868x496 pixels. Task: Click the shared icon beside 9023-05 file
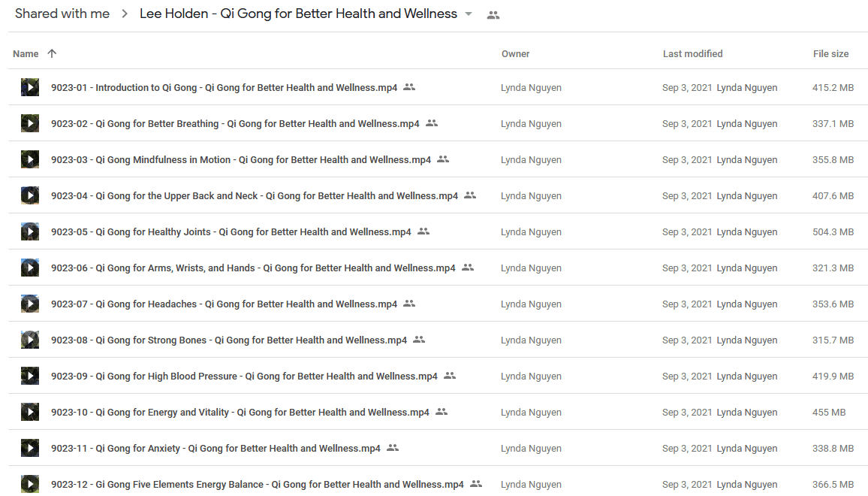coord(423,231)
